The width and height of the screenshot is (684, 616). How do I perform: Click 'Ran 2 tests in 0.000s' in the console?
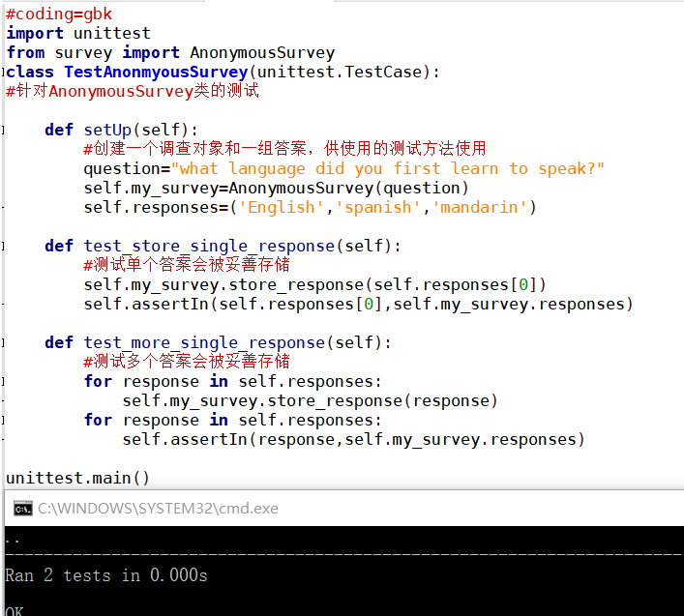click(106, 575)
